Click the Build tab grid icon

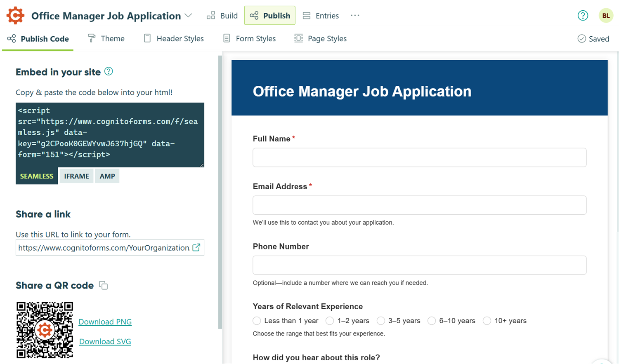click(x=211, y=16)
